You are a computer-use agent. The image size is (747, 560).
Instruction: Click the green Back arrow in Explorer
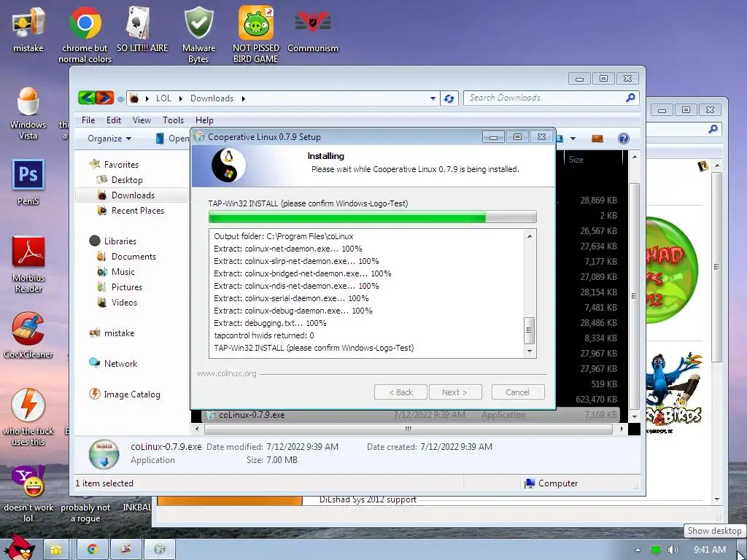(87, 98)
